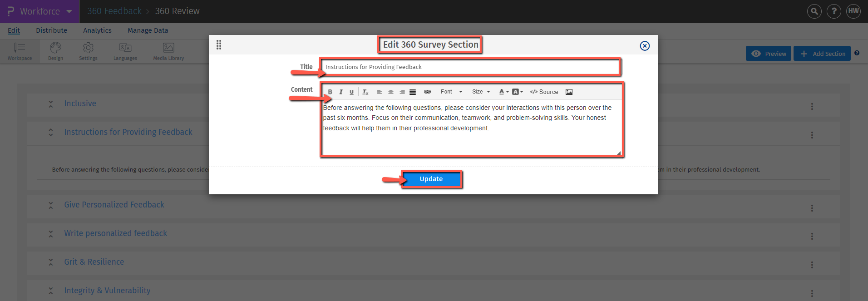The image size is (868, 301).
Task: Click the remove format icon
Action: [x=365, y=92]
